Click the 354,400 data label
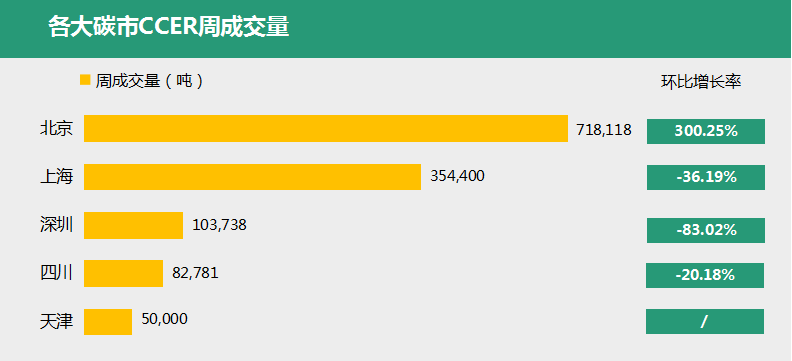The height and width of the screenshot is (361, 792). [x=457, y=176]
